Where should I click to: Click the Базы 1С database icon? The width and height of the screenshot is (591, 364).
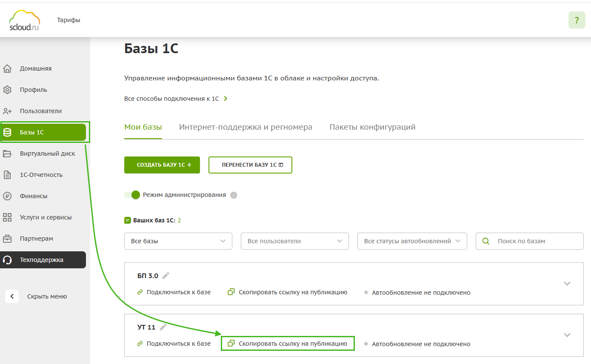point(7,132)
